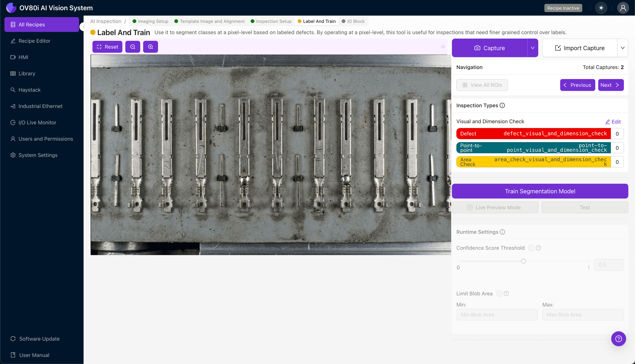Viewport: 635px width, 364px height.
Task: Collapse the left sidebar with the chevron
Action: tap(83, 27)
